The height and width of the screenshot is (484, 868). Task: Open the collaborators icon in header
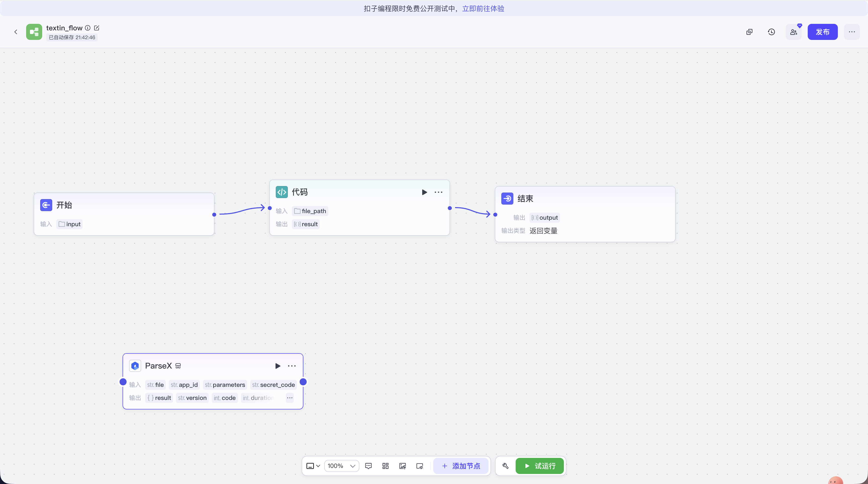click(x=794, y=32)
